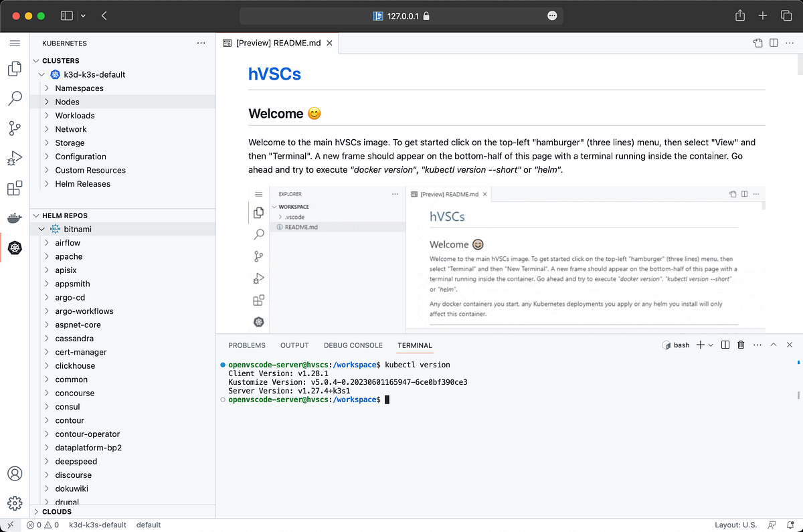Collapse the k3d-k3s-default cluster tree
The image size is (803, 532).
pyautogui.click(x=41, y=74)
